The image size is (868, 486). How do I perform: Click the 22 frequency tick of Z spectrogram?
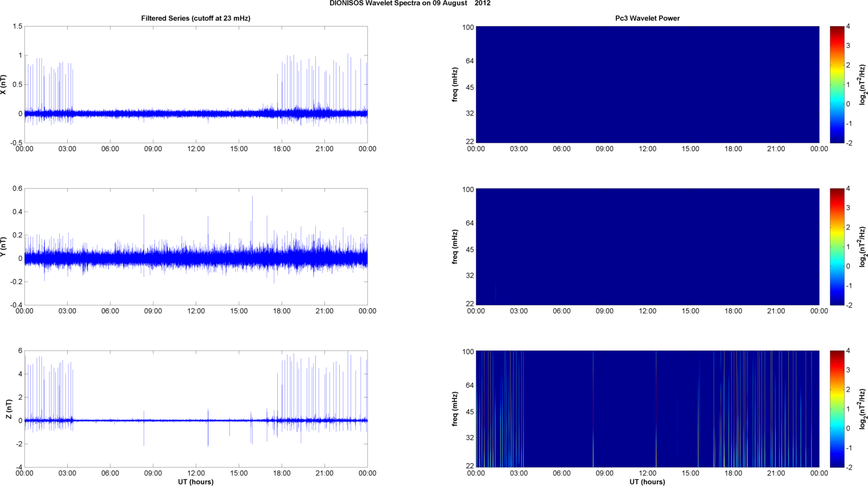pos(470,466)
